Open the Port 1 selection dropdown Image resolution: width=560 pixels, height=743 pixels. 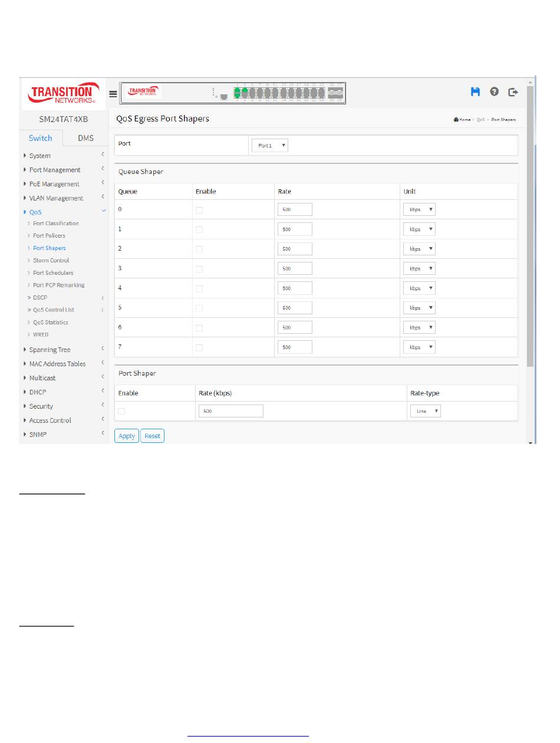(269, 146)
